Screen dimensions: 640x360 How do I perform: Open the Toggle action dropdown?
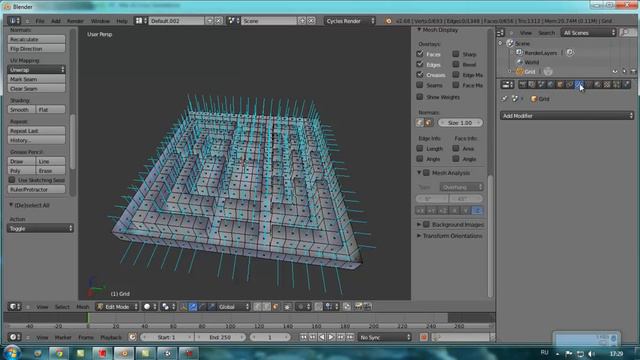point(40,229)
